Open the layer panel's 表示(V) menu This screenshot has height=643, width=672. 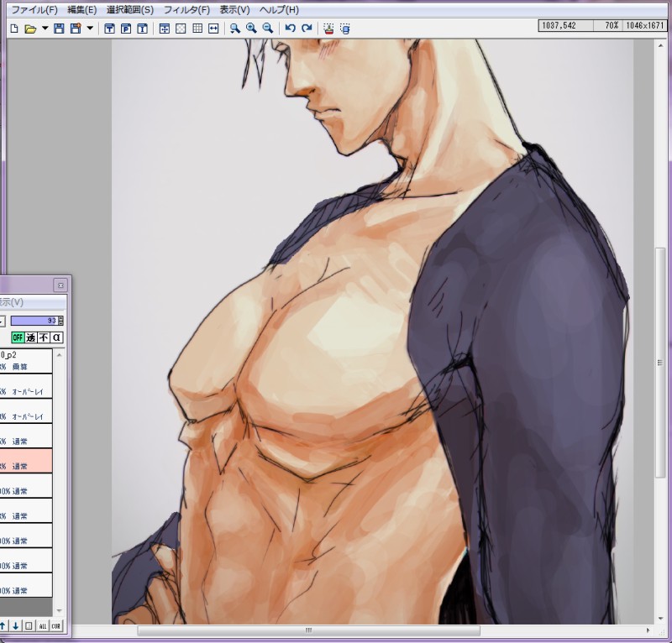(11, 302)
